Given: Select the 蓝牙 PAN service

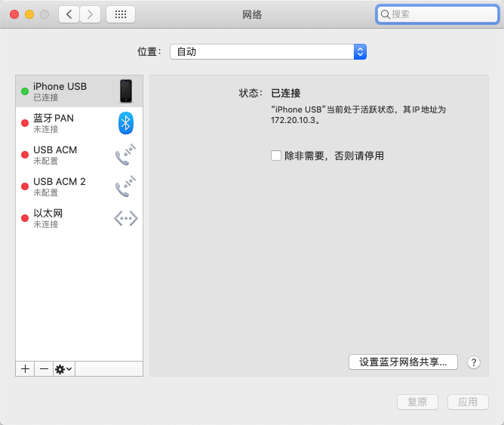Looking at the screenshot, I should (x=79, y=123).
